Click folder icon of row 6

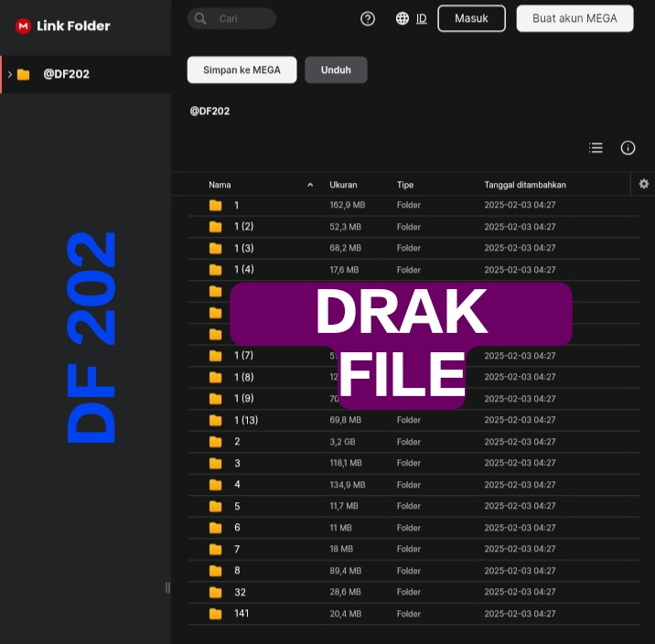click(216, 528)
